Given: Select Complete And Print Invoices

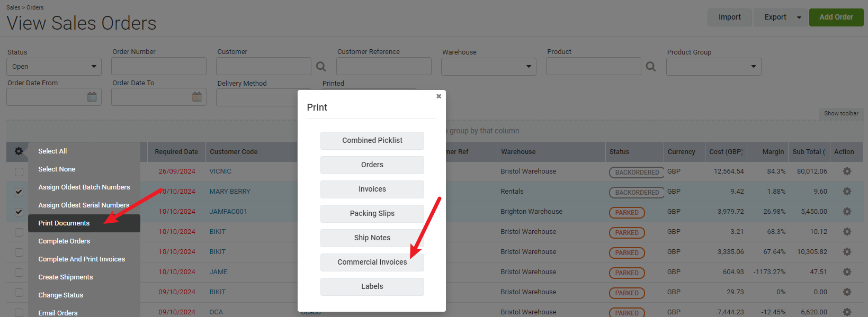Looking at the screenshot, I should (82, 259).
